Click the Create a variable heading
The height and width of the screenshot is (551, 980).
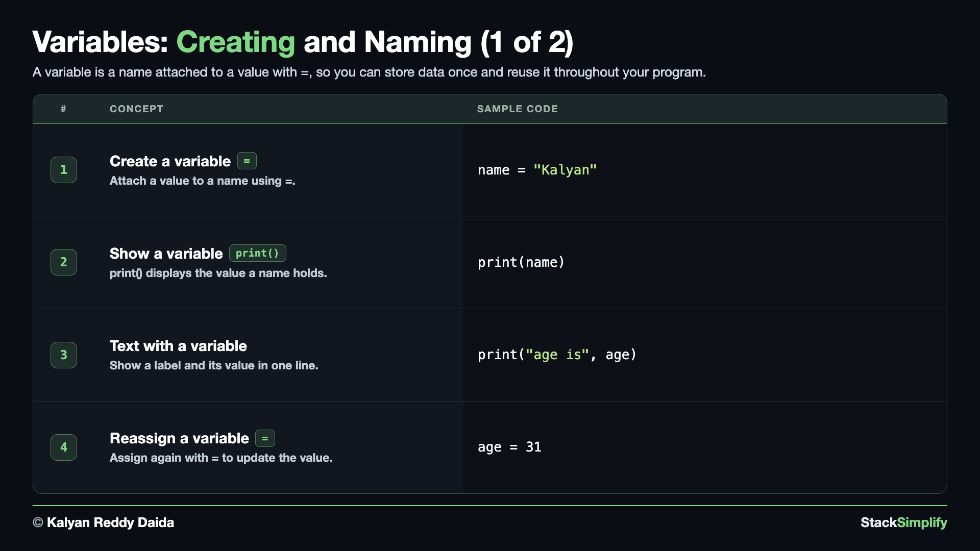170,161
